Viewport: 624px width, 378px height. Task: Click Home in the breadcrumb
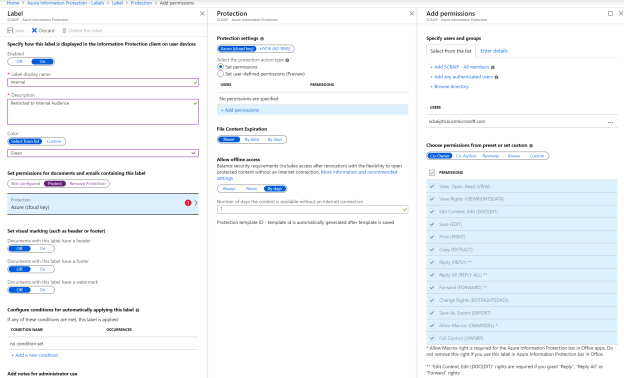click(x=13, y=3)
